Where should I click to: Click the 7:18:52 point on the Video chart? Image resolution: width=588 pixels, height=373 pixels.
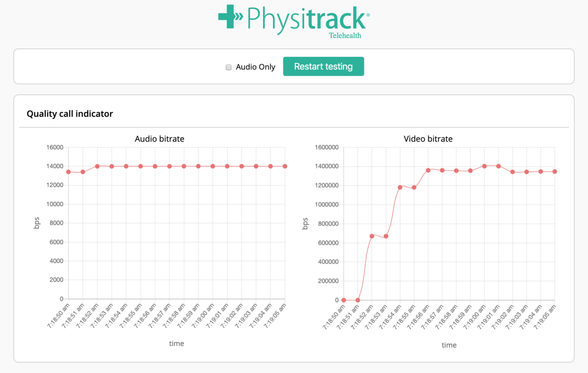click(x=371, y=236)
